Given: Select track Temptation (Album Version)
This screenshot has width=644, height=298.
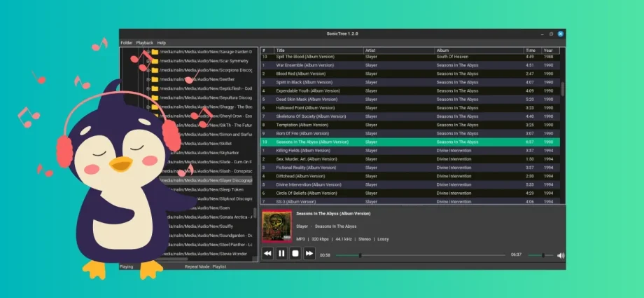Looking at the screenshot, I should point(410,125).
